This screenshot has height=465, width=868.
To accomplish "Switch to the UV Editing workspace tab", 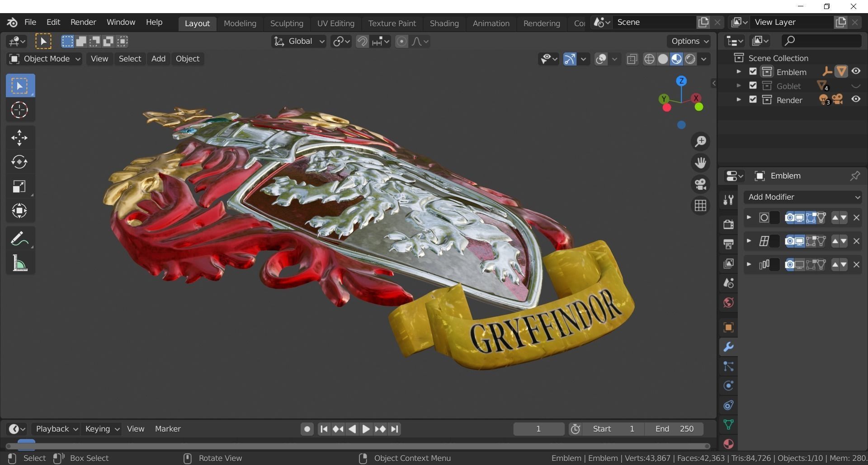I will click(x=335, y=23).
